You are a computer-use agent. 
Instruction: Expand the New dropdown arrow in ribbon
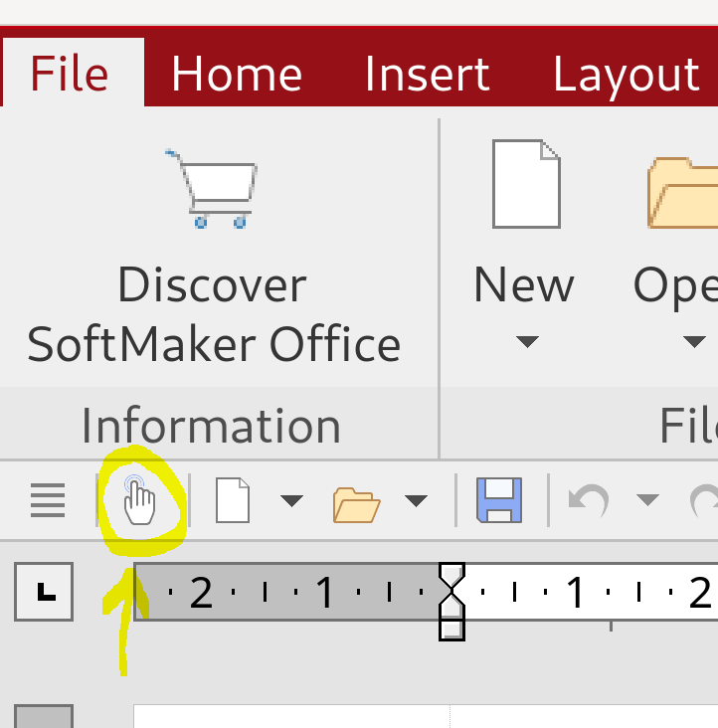point(527,342)
